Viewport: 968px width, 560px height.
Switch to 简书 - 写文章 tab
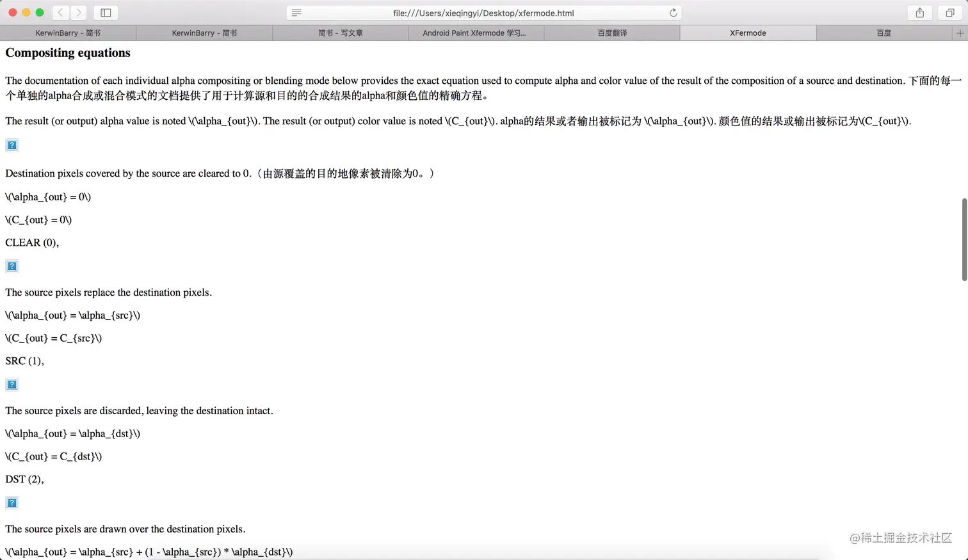coord(341,33)
